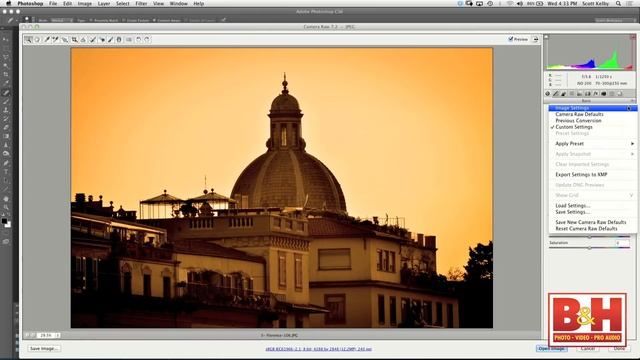Viewport: 640px width, 360px height.
Task: Click the zoom percentage field
Action: coord(46,335)
